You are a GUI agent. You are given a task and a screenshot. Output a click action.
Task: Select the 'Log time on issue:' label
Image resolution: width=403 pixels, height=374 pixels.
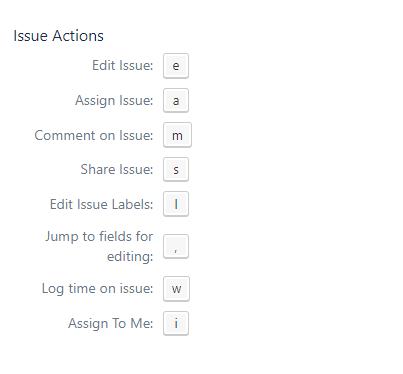click(97, 289)
